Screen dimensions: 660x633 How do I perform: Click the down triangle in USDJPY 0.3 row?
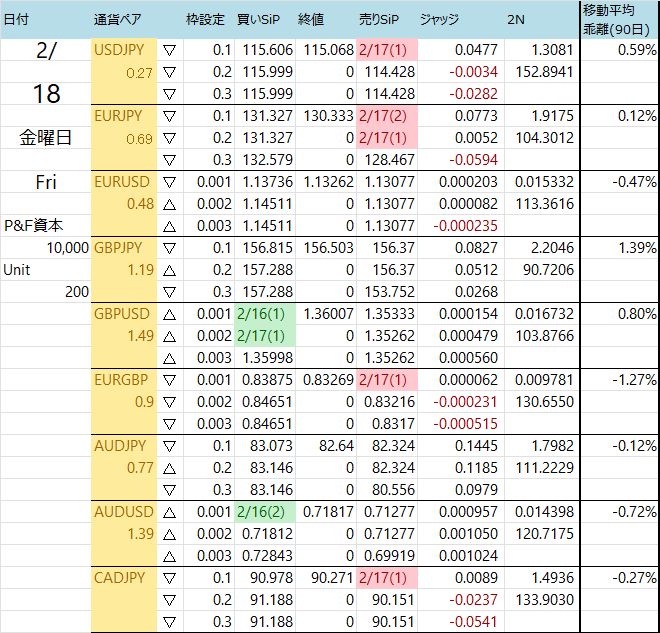pyautogui.click(x=169, y=94)
